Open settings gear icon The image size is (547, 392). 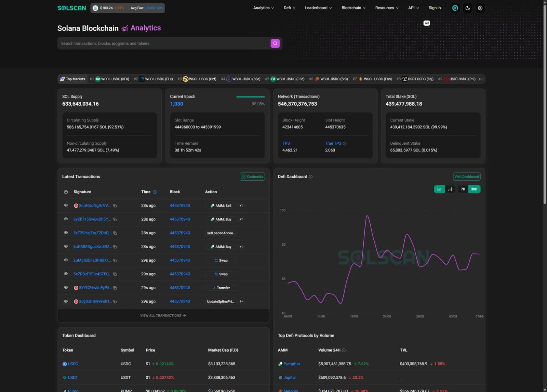(480, 8)
